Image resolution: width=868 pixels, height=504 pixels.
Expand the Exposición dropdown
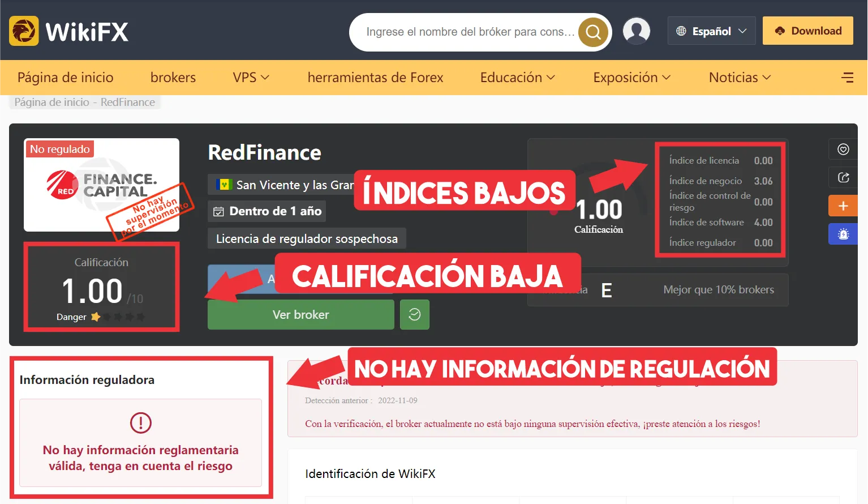coord(631,78)
